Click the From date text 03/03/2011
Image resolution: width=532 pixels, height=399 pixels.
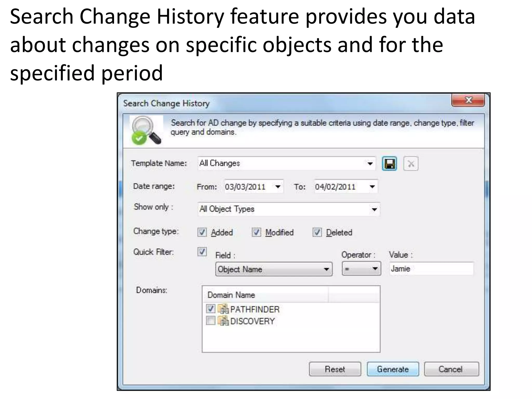pyautogui.click(x=245, y=187)
